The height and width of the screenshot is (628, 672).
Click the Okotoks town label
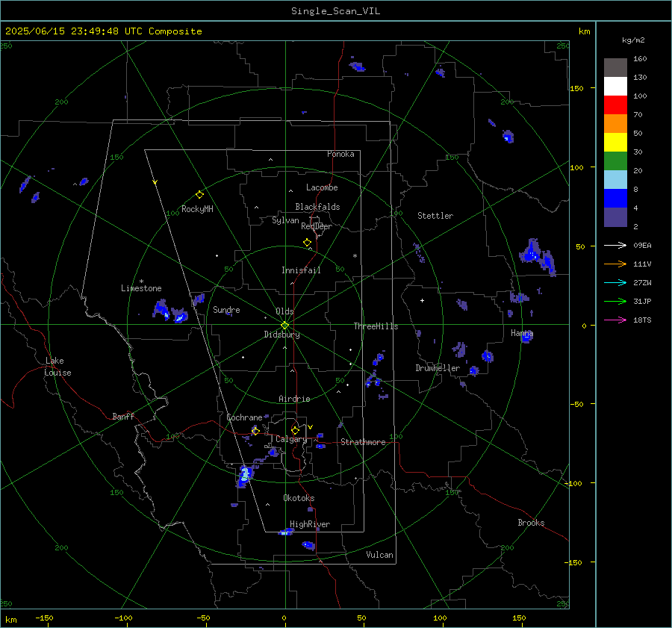click(x=299, y=498)
